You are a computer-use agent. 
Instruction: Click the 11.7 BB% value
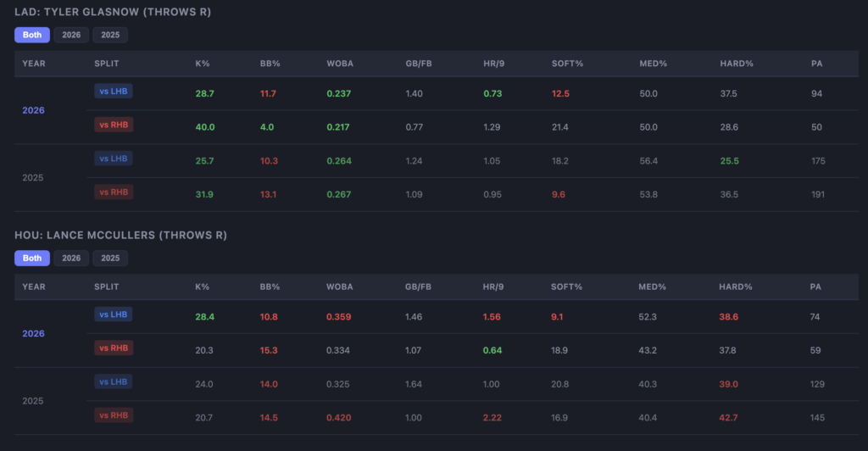click(268, 93)
